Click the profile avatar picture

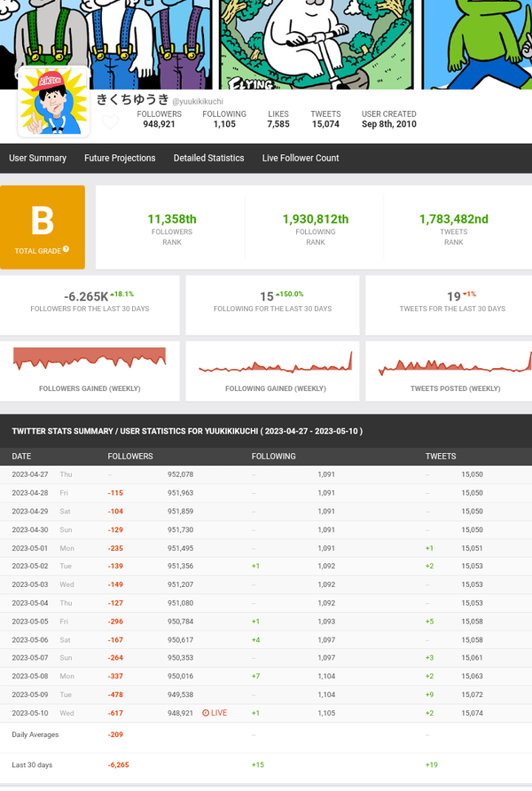[x=54, y=102]
